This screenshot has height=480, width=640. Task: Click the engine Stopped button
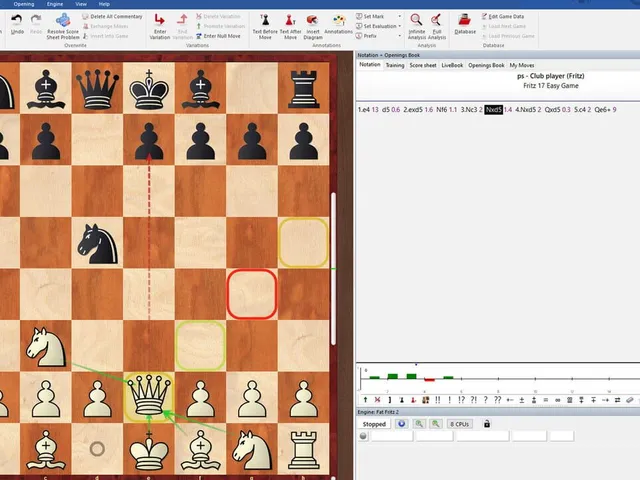pyautogui.click(x=374, y=424)
